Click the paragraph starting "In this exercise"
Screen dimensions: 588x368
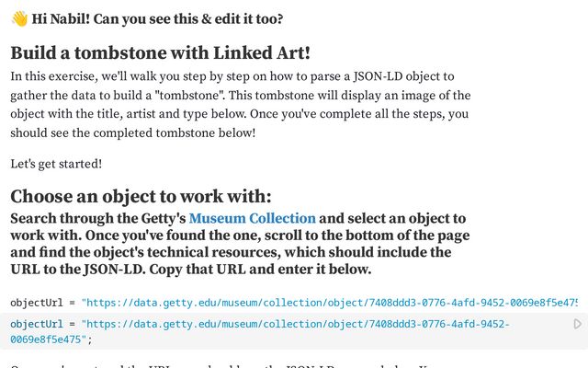pyautogui.click(x=241, y=104)
